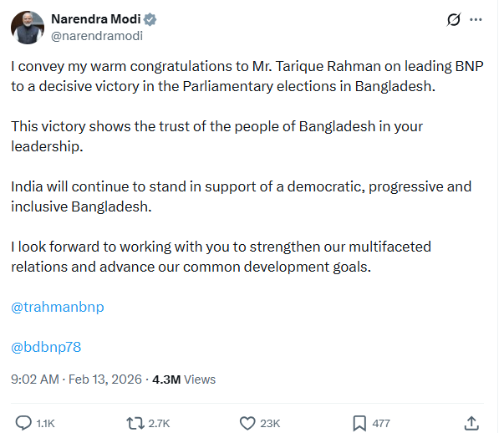The height and width of the screenshot is (433, 504).
Task: Open the 9:02 AM · Feb 13, 2026 timestamp
Action: [x=76, y=380]
